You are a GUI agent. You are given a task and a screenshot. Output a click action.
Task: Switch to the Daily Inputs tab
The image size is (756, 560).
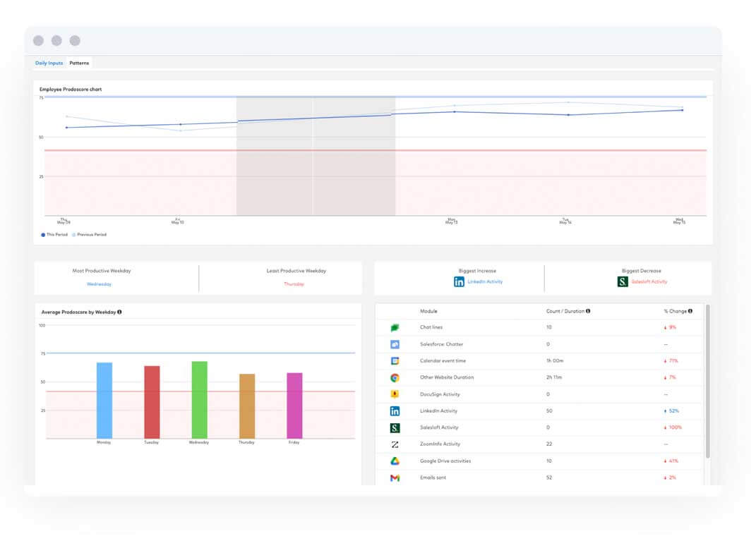(49, 63)
